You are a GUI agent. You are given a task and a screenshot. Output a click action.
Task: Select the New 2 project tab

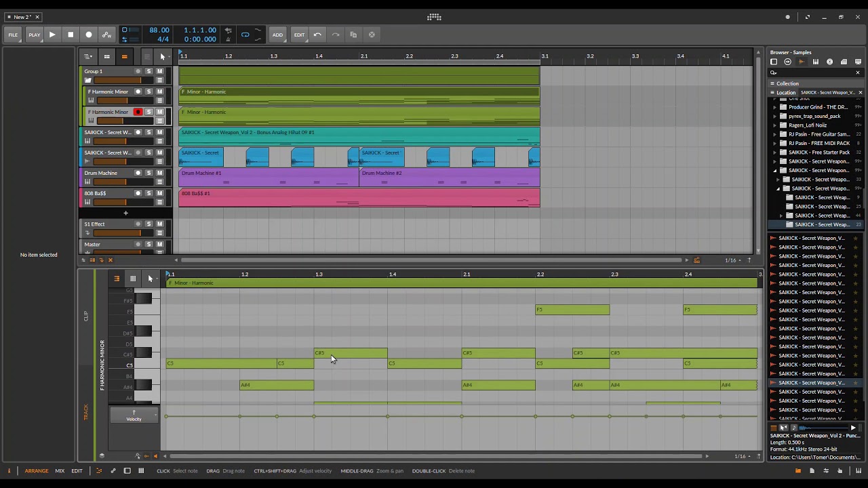coord(23,17)
